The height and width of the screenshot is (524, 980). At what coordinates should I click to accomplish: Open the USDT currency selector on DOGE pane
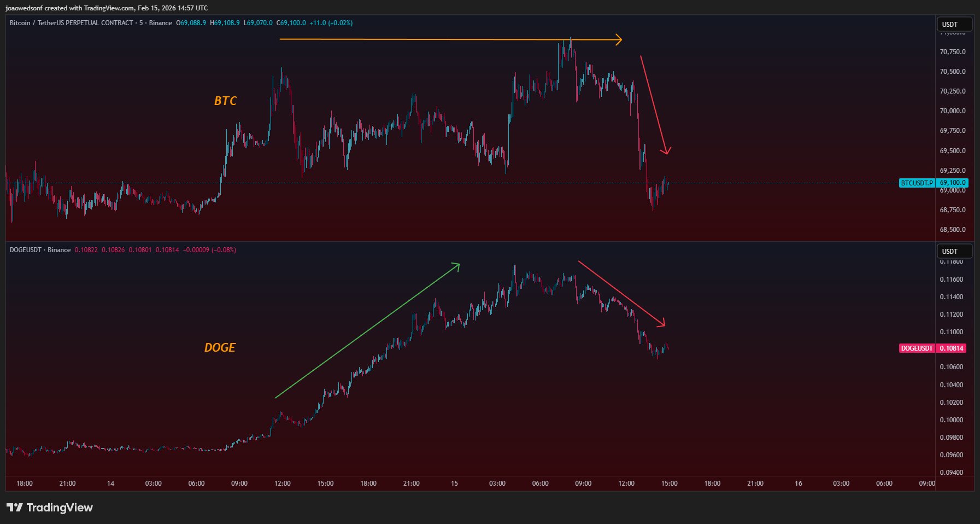point(954,251)
